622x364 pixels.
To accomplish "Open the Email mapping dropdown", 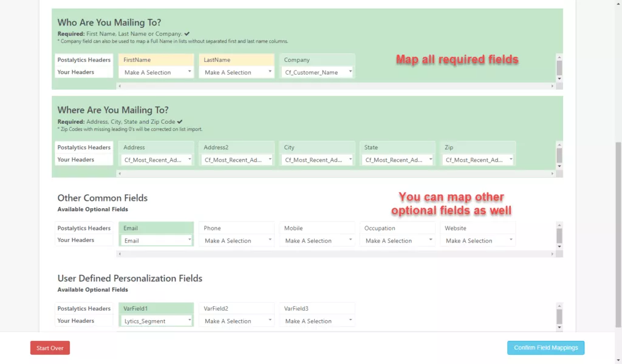I will [x=156, y=240].
